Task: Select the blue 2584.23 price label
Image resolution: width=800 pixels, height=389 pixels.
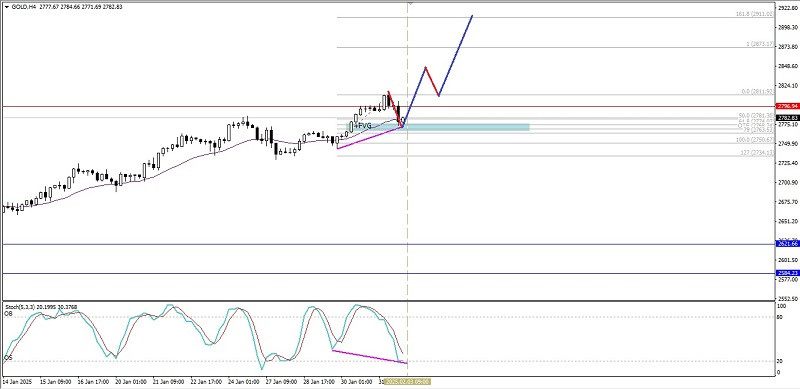Action: (787, 273)
